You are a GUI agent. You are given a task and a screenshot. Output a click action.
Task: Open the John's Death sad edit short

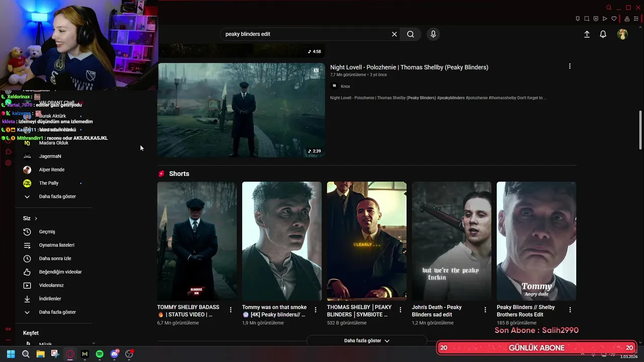451,241
